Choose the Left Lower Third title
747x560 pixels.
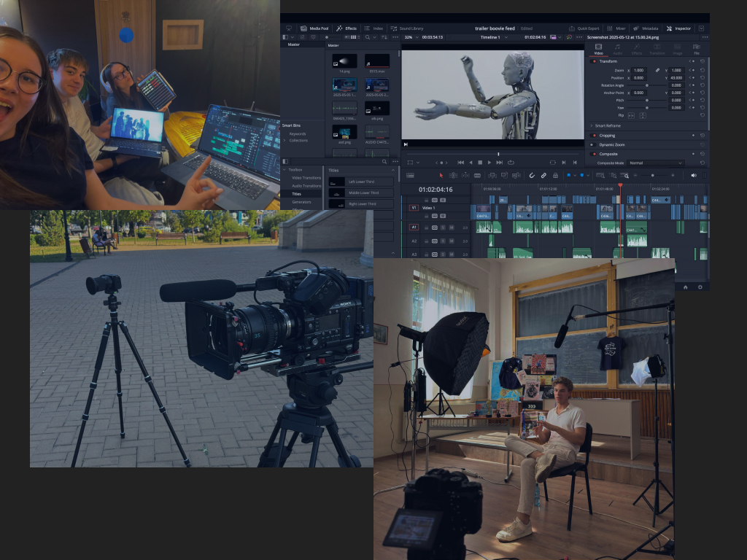361,182
